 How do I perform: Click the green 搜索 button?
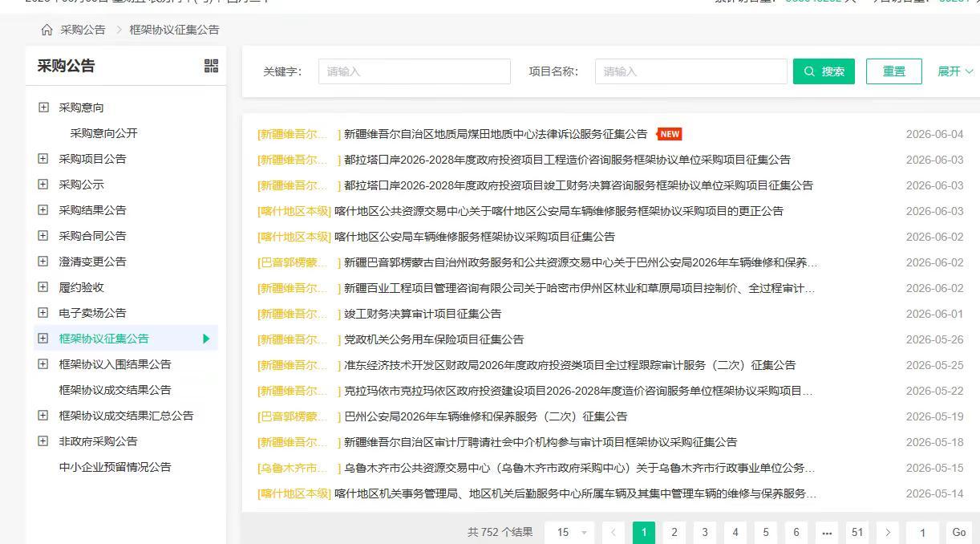click(x=824, y=71)
